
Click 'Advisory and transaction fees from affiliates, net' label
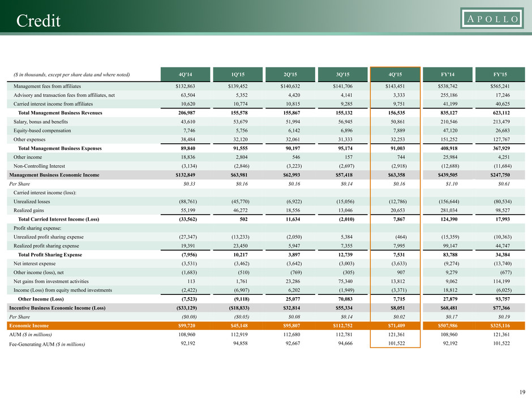[x=64, y=95]
